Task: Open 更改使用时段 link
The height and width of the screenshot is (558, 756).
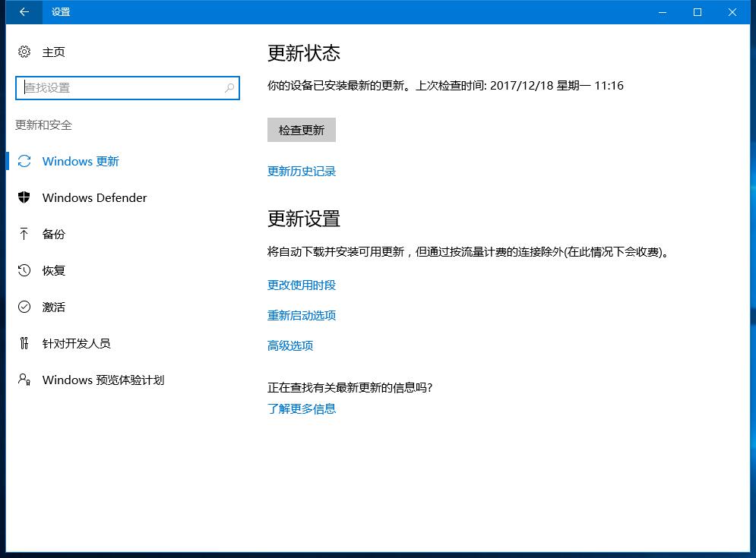Action: [302, 285]
